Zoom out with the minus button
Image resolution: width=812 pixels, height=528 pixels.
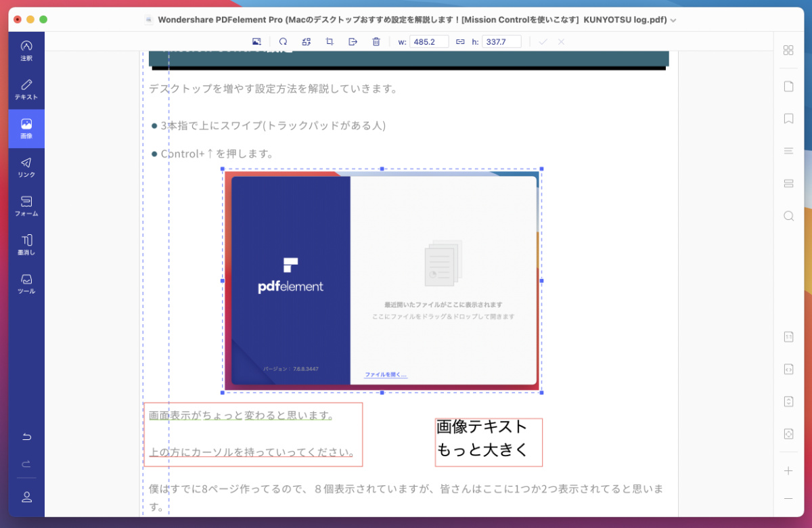788,498
